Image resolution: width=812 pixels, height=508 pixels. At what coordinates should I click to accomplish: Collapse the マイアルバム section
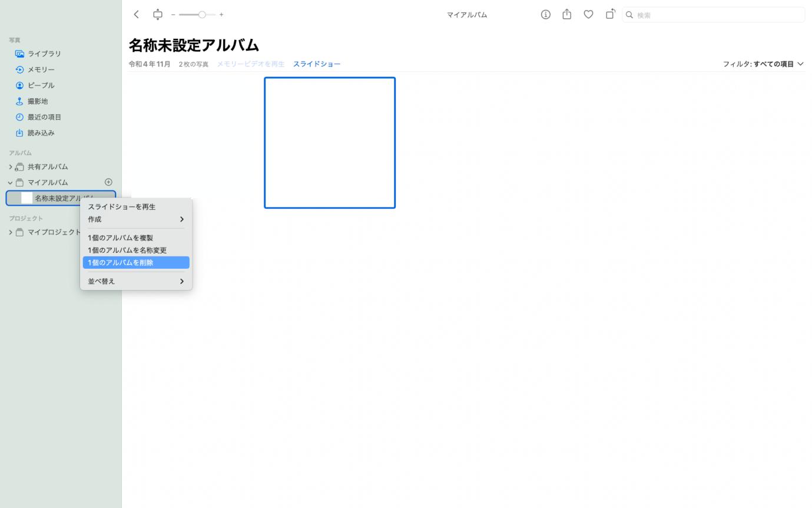pos(9,182)
